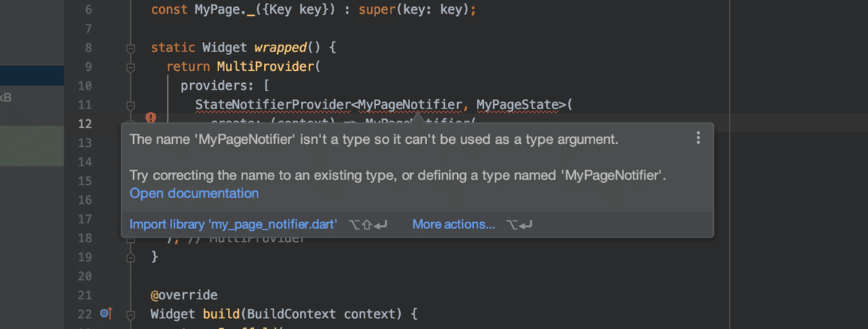The image size is (868, 329).
Task: Open the tooltip's three-dot options menu
Action: (698, 137)
